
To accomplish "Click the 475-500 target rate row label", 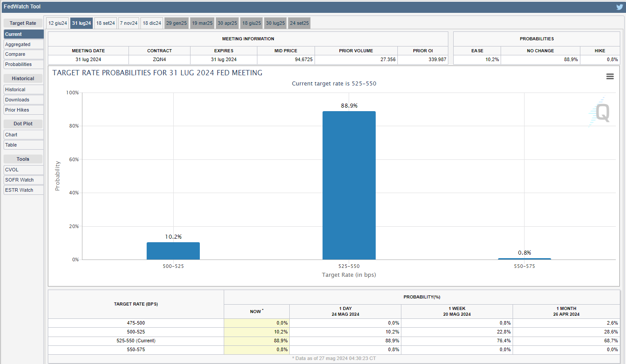I will click(136, 323).
